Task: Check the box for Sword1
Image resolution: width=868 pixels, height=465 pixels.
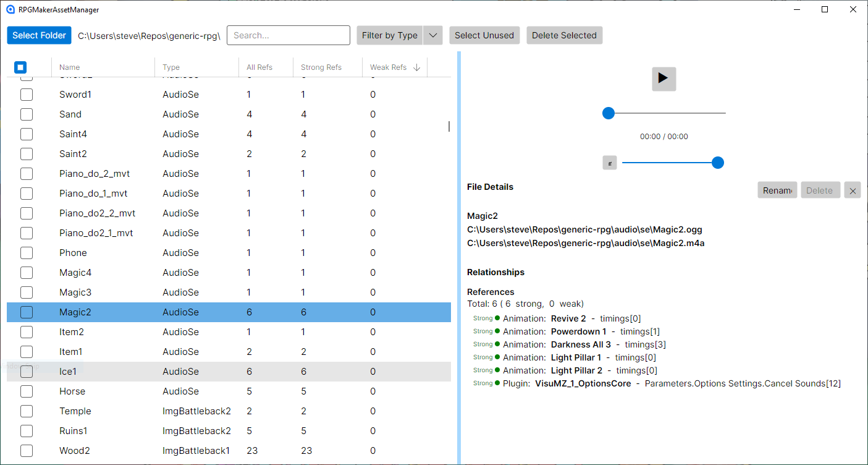Action: click(x=27, y=95)
